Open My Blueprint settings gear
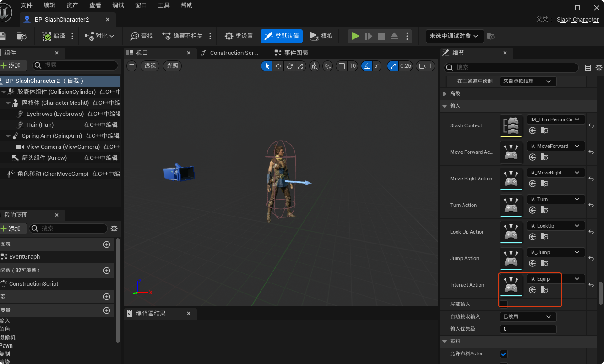 tap(114, 228)
